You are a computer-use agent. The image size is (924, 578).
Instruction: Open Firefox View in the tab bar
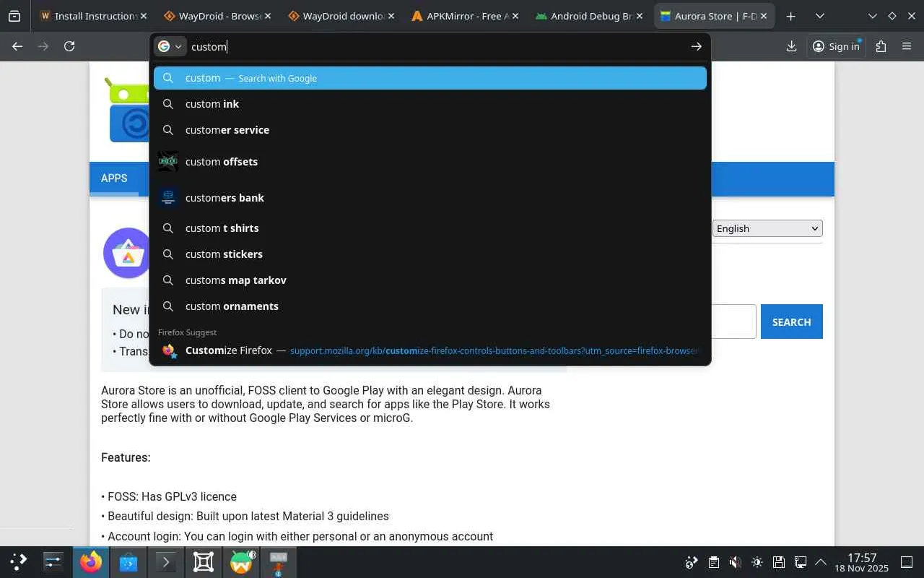coord(14,16)
